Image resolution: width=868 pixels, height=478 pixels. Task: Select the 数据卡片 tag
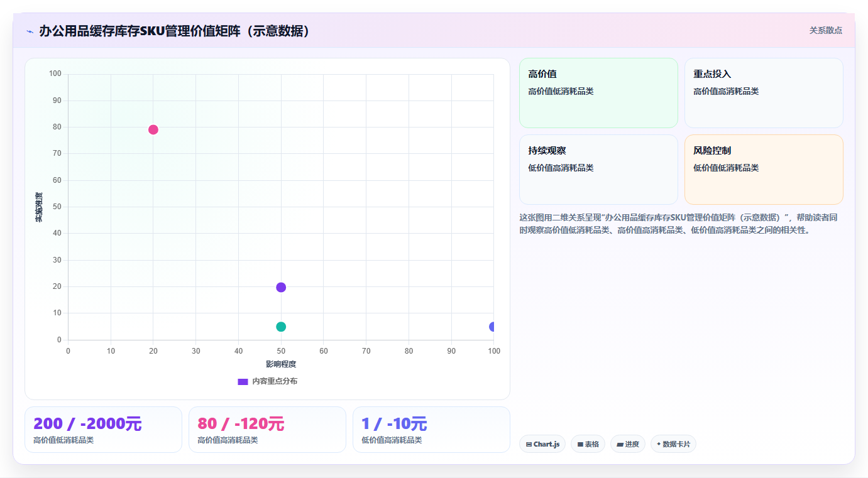[673, 444]
